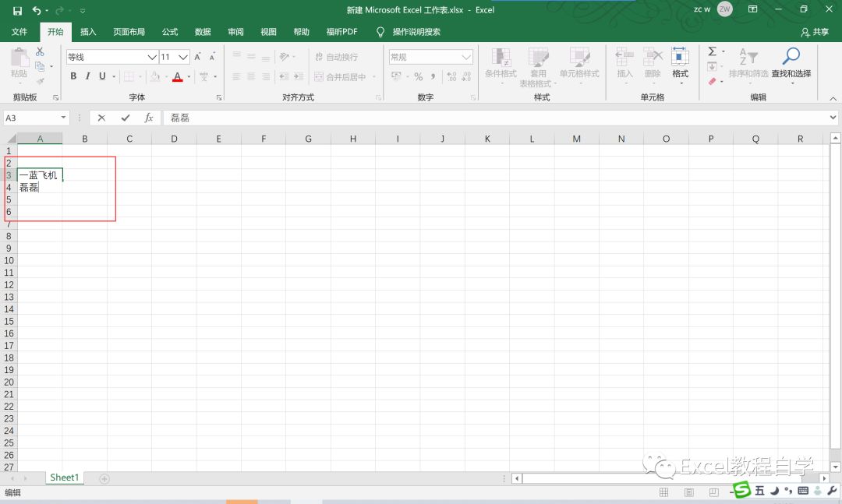Switch to Normal view icon in status bar

tap(663, 492)
